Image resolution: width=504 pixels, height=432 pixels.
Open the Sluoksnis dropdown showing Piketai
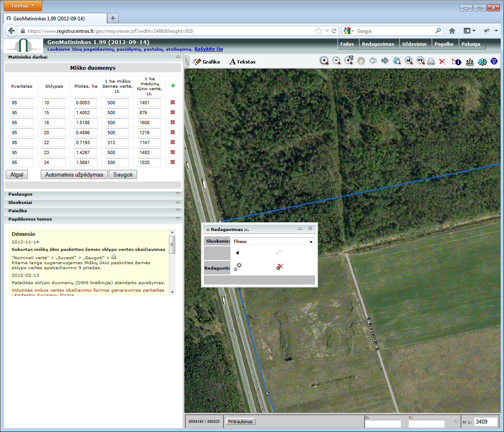273,241
